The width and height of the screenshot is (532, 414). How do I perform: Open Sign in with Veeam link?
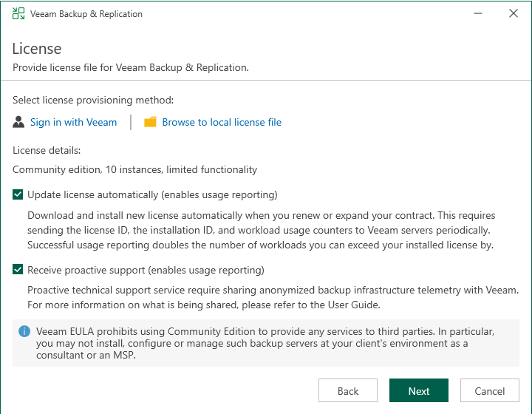(73, 122)
